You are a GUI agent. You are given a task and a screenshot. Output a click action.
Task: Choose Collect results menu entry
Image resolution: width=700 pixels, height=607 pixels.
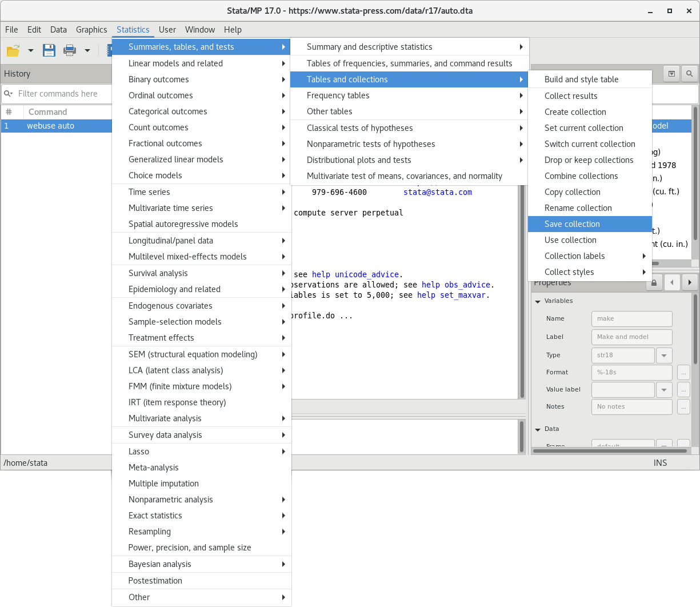[590, 96]
